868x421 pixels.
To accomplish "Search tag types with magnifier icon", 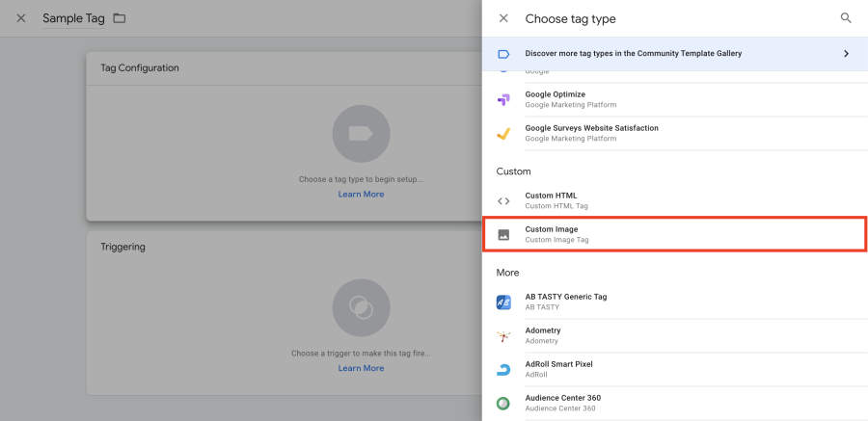I will point(846,18).
